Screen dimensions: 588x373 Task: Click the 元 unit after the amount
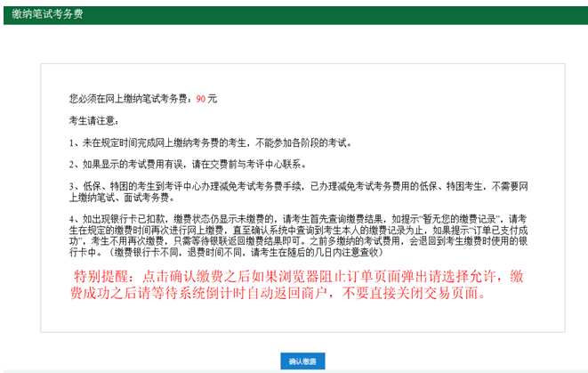(x=212, y=98)
